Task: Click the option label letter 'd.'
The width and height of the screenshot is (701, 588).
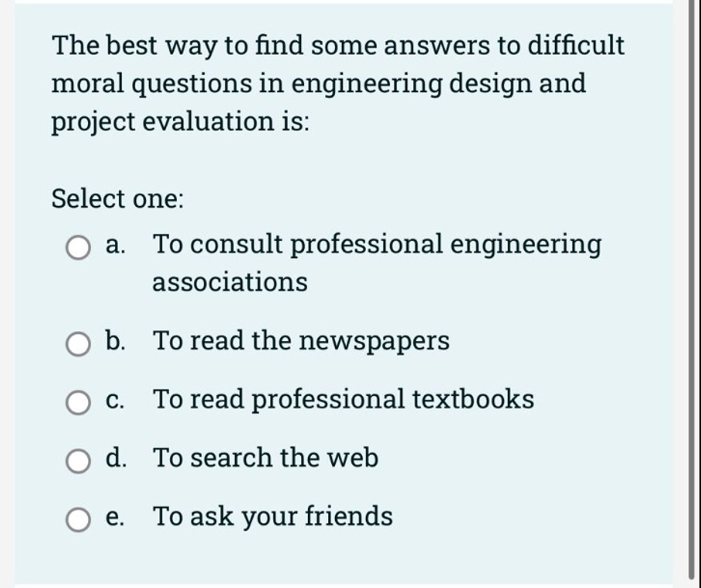Action: tap(117, 457)
